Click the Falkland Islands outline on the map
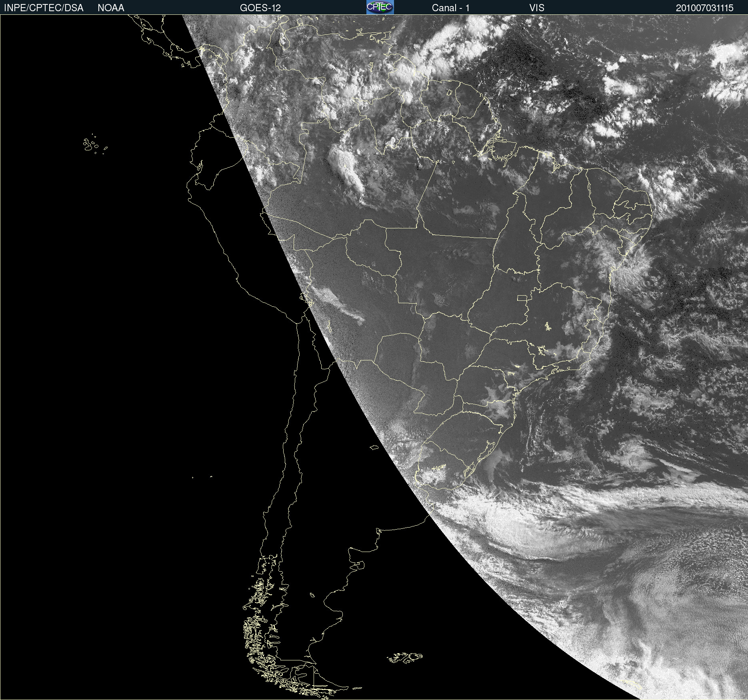The image size is (748, 700). coord(405,658)
